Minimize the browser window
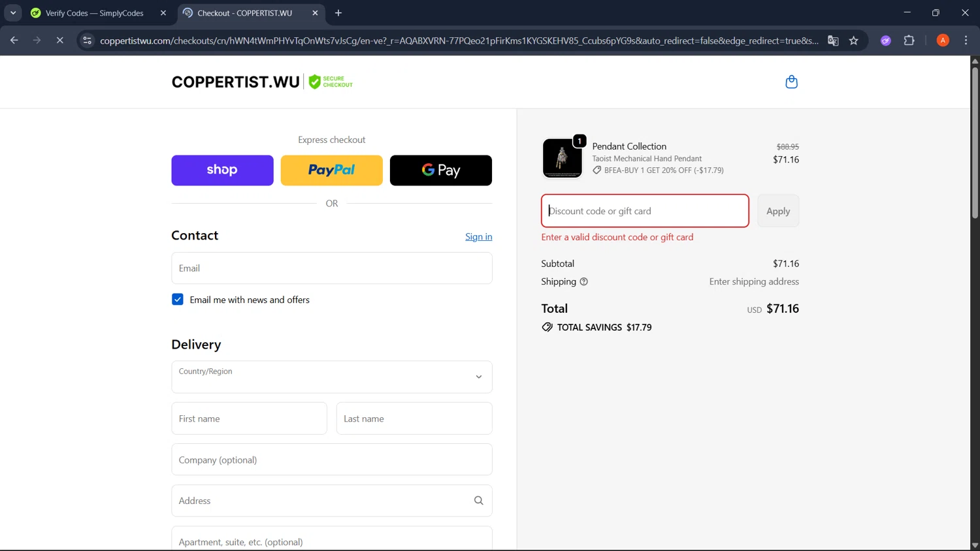The width and height of the screenshot is (980, 551). point(907,12)
